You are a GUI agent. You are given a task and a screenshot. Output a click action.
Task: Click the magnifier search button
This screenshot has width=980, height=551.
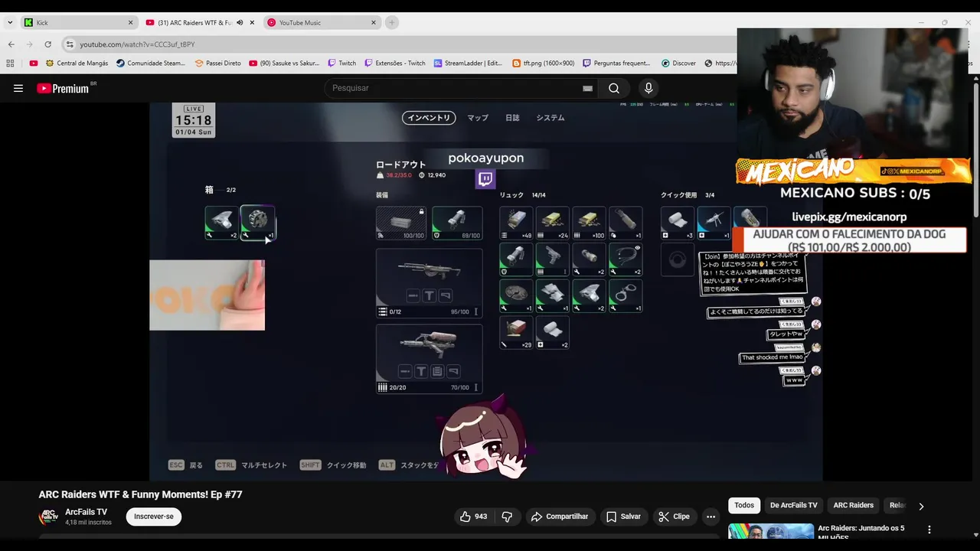pyautogui.click(x=614, y=88)
